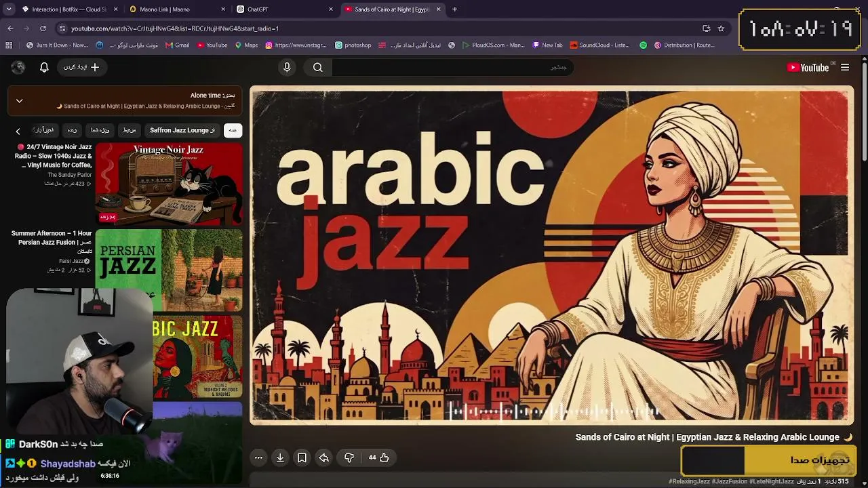Image resolution: width=868 pixels, height=488 pixels.
Task: Click the #LateNightJazz hashtag
Action: click(772, 482)
